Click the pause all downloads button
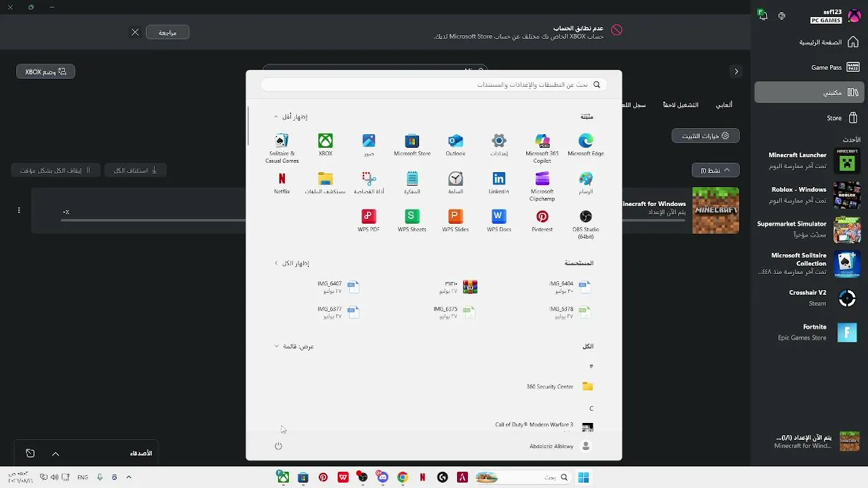 point(56,170)
